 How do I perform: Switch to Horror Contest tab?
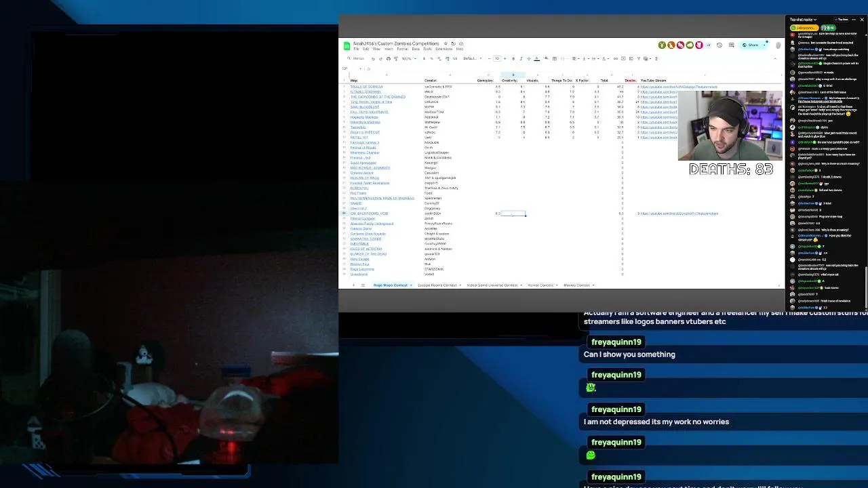[540, 285]
